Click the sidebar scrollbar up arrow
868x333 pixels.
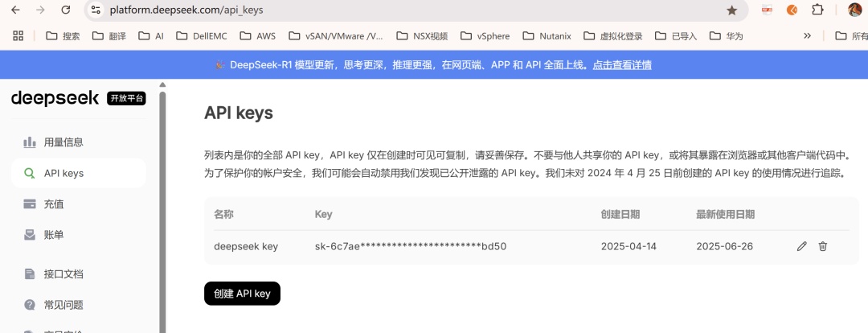(162, 84)
